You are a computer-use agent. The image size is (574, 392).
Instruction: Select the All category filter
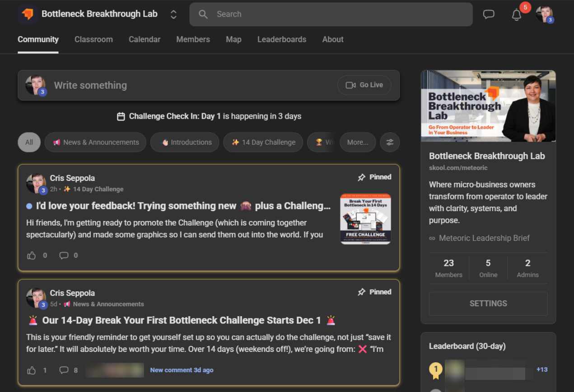29,142
